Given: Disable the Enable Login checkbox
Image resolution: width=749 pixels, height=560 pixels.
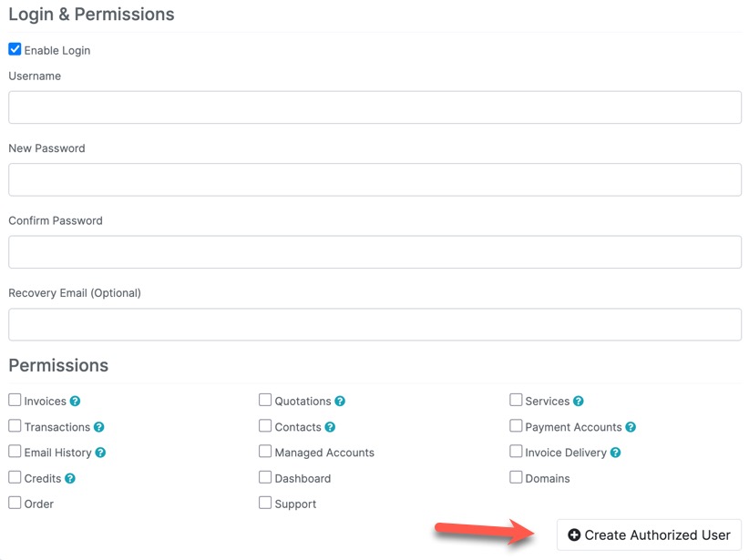Looking at the screenshot, I should [x=14, y=48].
